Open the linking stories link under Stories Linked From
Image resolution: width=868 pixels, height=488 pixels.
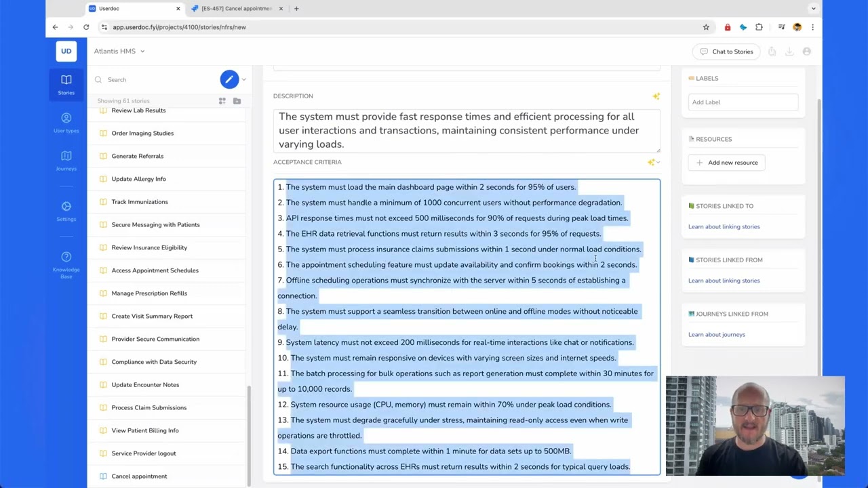coord(724,281)
